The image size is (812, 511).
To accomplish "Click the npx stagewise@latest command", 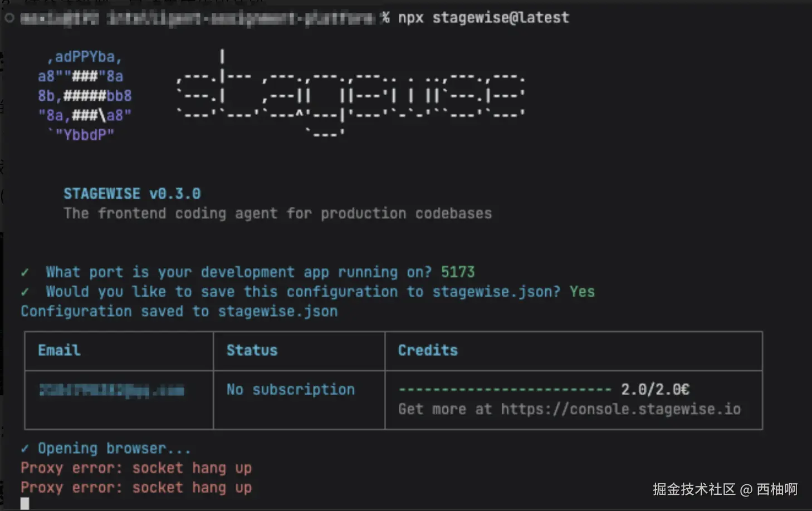I will (x=483, y=18).
